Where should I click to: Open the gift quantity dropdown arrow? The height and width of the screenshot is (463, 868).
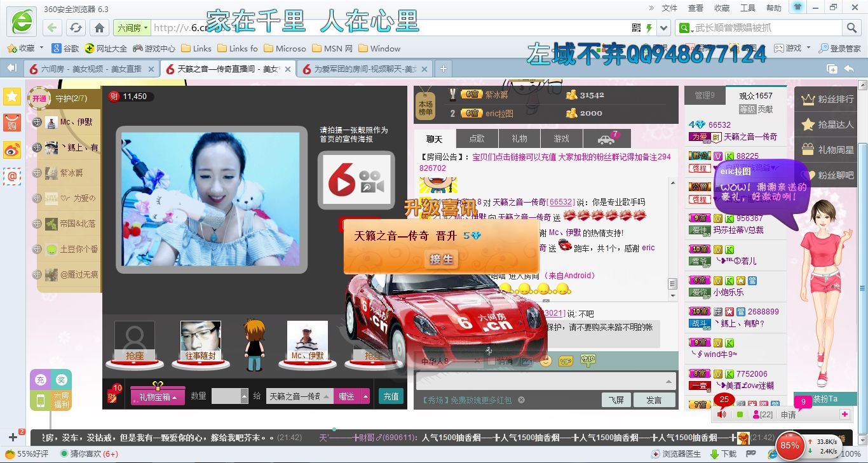[x=244, y=396]
